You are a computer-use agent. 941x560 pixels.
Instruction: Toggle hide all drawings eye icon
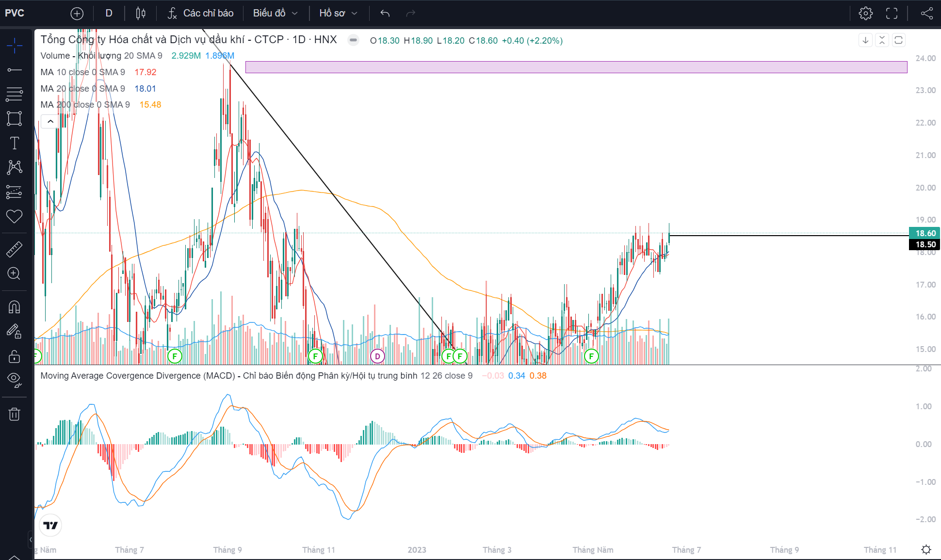(15, 380)
